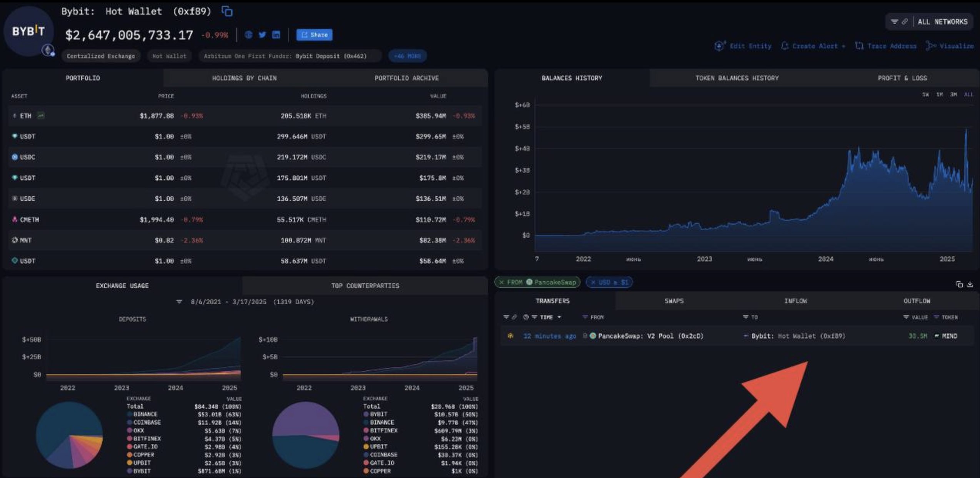Open the TOP COUNTERPARTIES tab
Screen dimensions: 980x478
pos(365,286)
